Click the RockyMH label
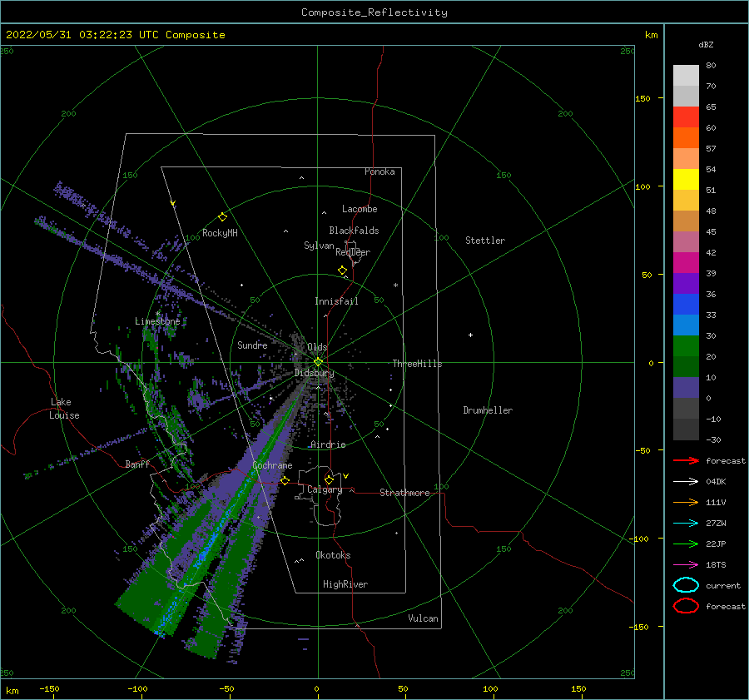Image resolution: width=749 pixels, height=700 pixels. (220, 233)
